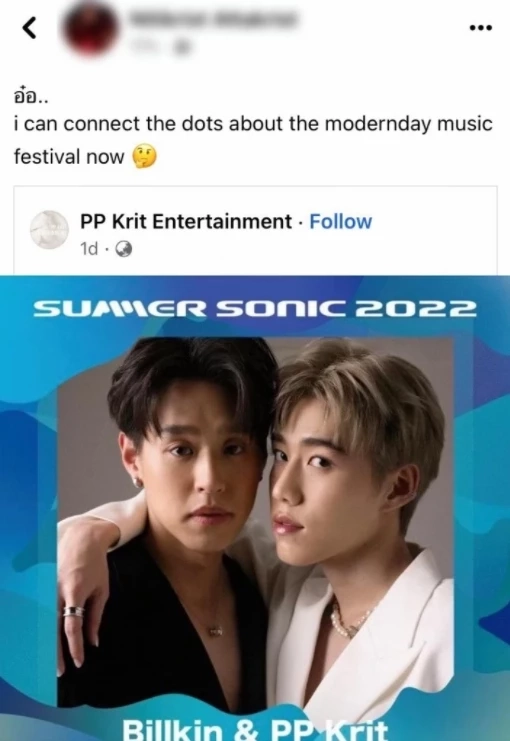Click the globe public-visibility icon beside 1d

pyautogui.click(x=124, y=249)
